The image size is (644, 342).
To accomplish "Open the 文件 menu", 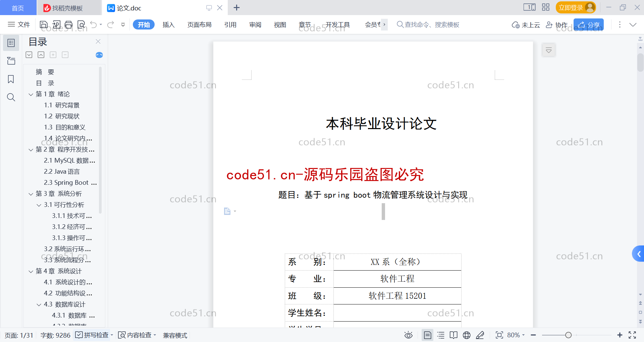I will pos(19,24).
